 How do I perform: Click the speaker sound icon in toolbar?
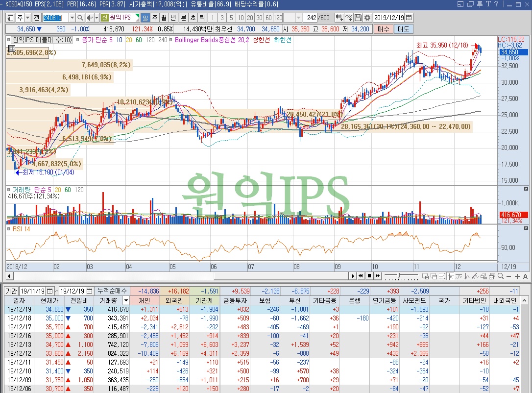(90, 18)
